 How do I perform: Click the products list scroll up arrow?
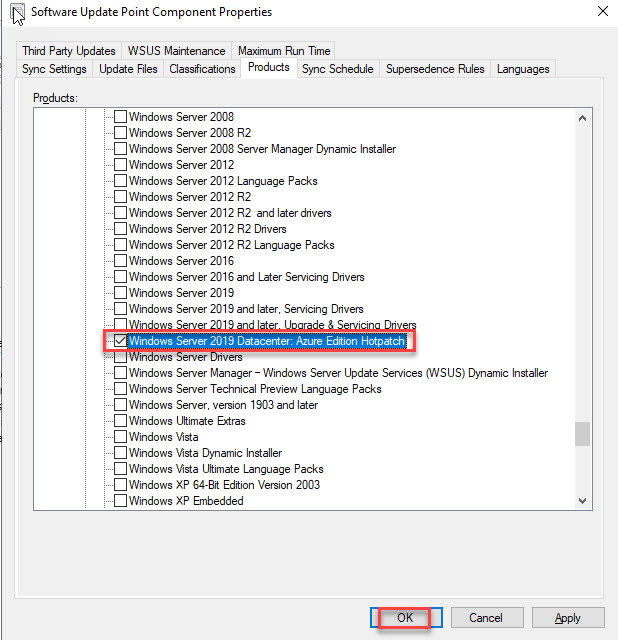[x=582, y=117]
